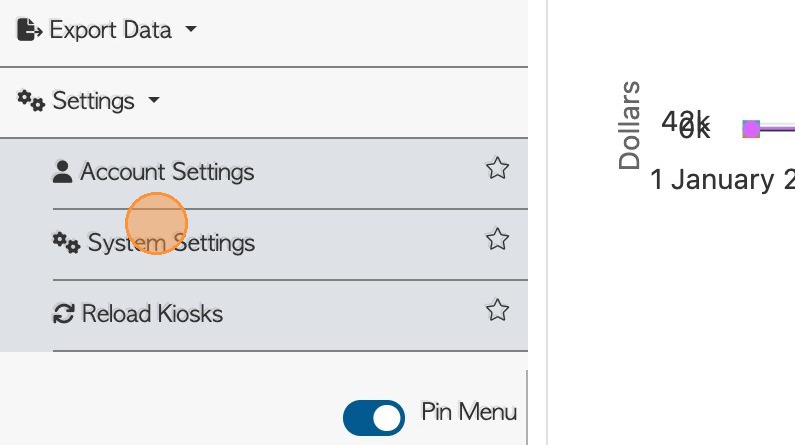Click the 1 January date label

pos(721,180)
